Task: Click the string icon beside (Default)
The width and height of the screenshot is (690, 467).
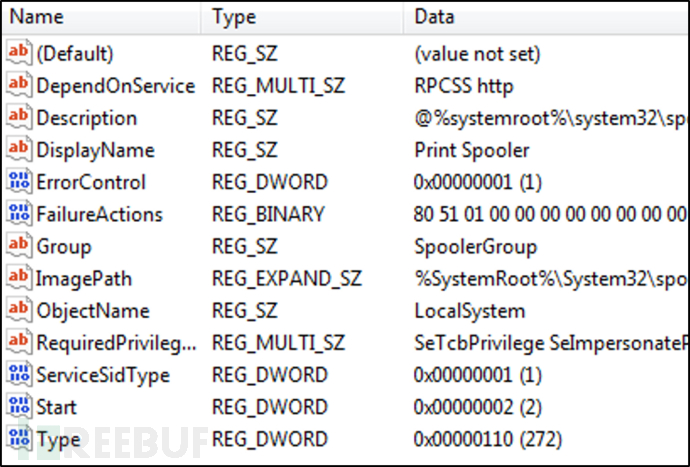Action: point(19,53)
